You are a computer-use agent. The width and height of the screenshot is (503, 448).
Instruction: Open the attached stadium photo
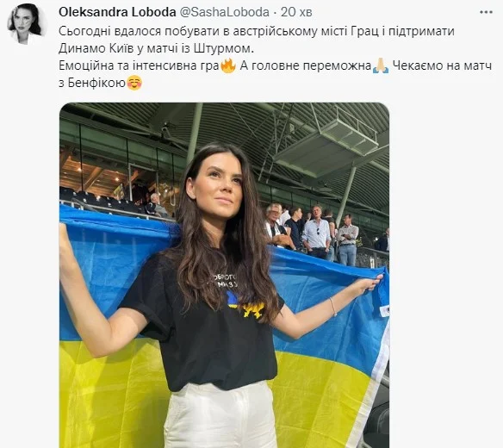click(x=224, y=275)
